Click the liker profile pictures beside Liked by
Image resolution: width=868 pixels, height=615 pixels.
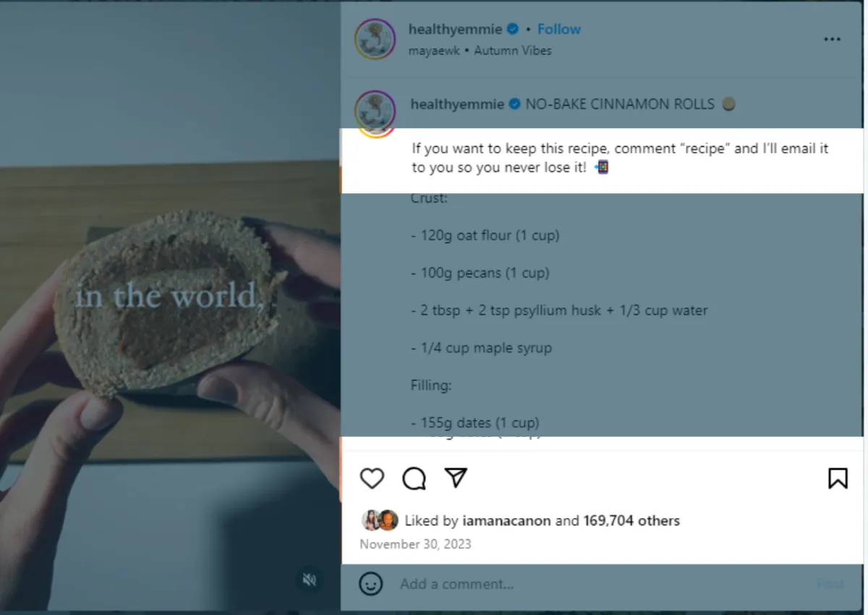pyautogui.click(x=380, y=520)
